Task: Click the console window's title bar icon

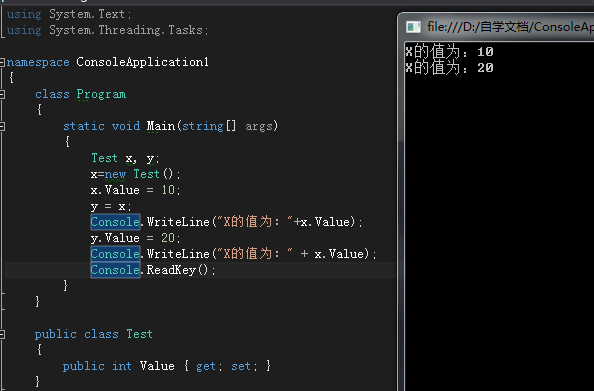Action: [413, 27]
